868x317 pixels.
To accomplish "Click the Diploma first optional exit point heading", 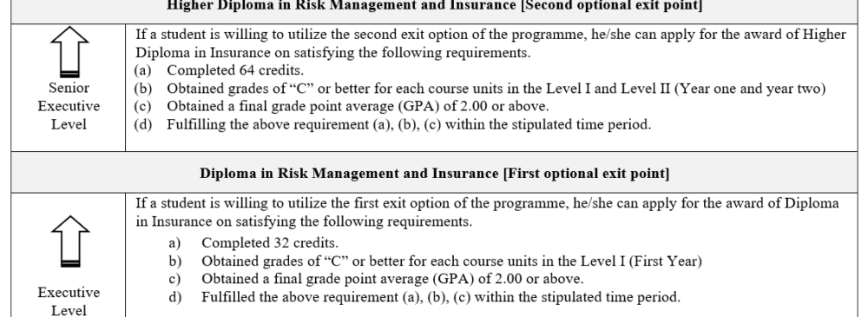I will tap(435, 174).
